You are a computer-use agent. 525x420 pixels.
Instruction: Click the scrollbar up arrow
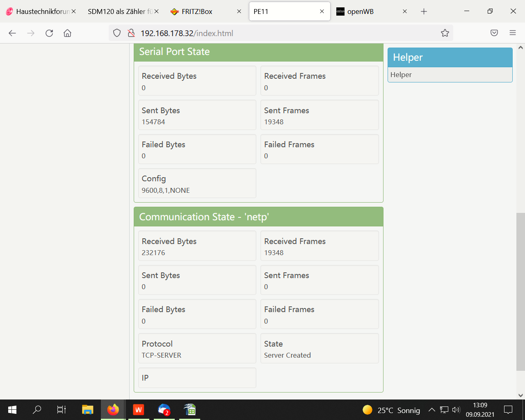pyautogui.click(x=520, y=48)
